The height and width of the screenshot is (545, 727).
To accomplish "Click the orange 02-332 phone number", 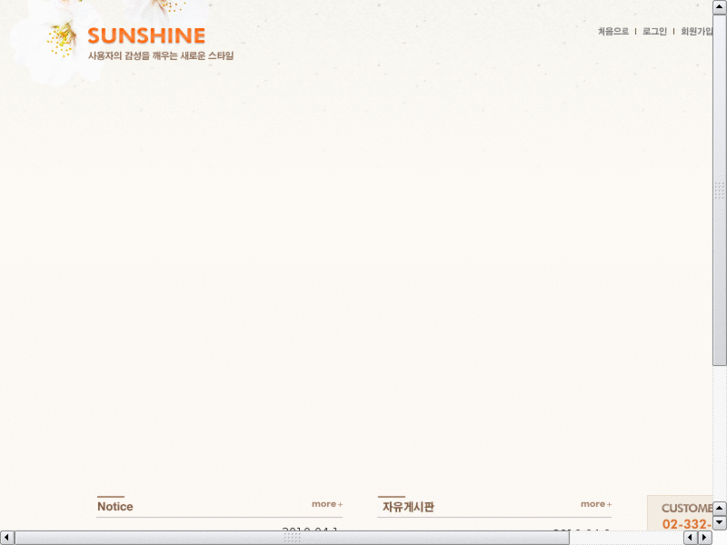I will pos(687,524).
